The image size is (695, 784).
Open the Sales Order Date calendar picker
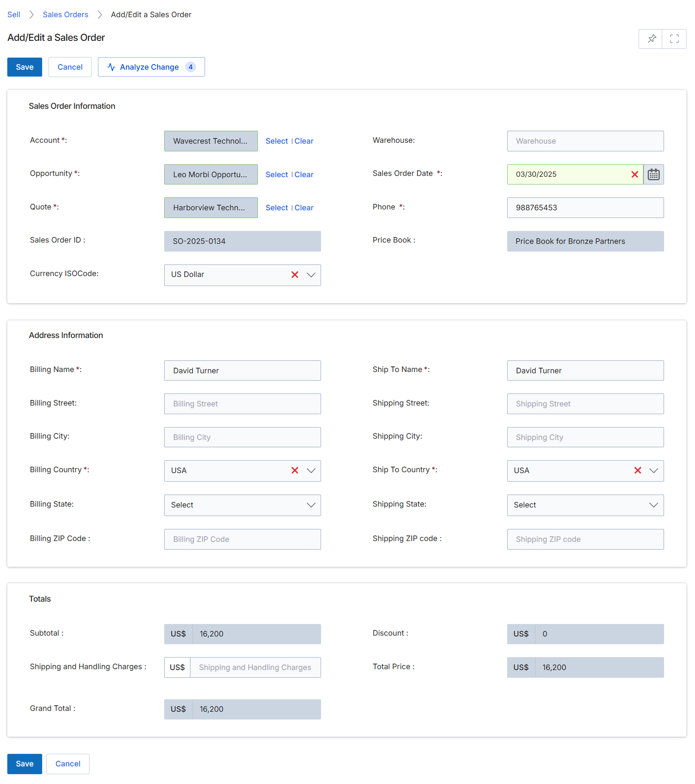654,175
